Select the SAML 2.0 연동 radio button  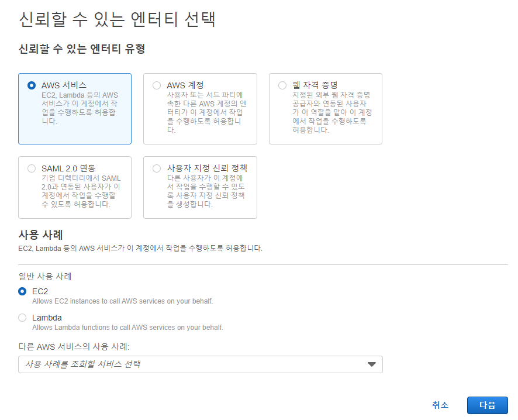pyautogui.click(x=32, y=168)
